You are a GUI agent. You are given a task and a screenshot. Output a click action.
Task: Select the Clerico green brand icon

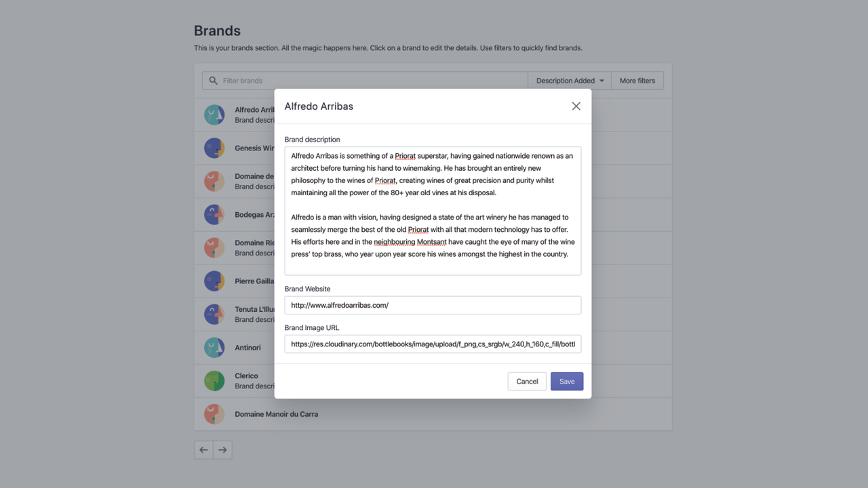click(214, 380)
